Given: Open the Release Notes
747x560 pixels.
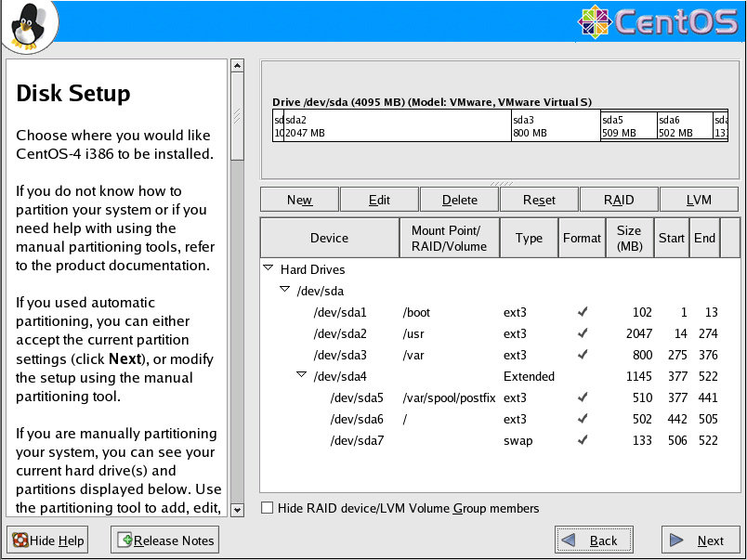Looking at the screenshot, I should [x=164, y=540].
